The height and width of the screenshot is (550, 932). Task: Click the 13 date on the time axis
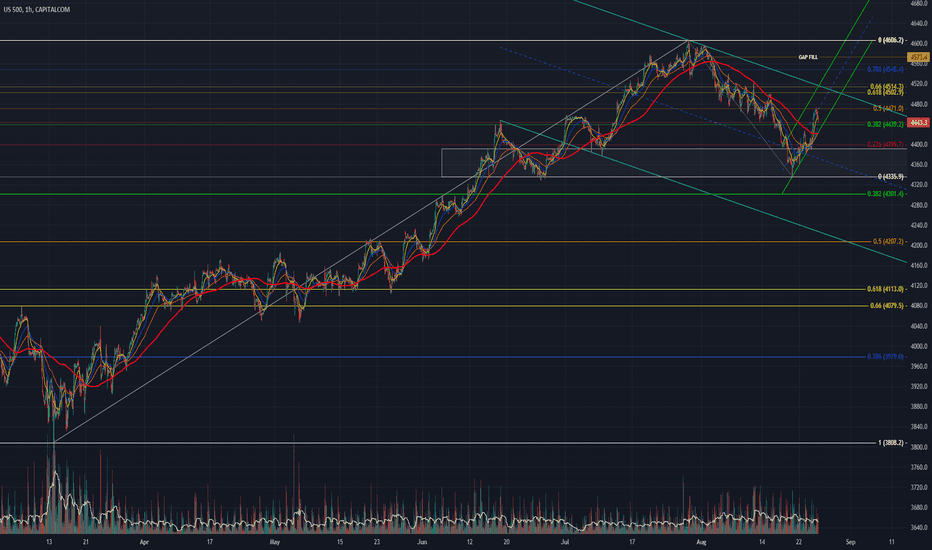[x=49, y=542]
